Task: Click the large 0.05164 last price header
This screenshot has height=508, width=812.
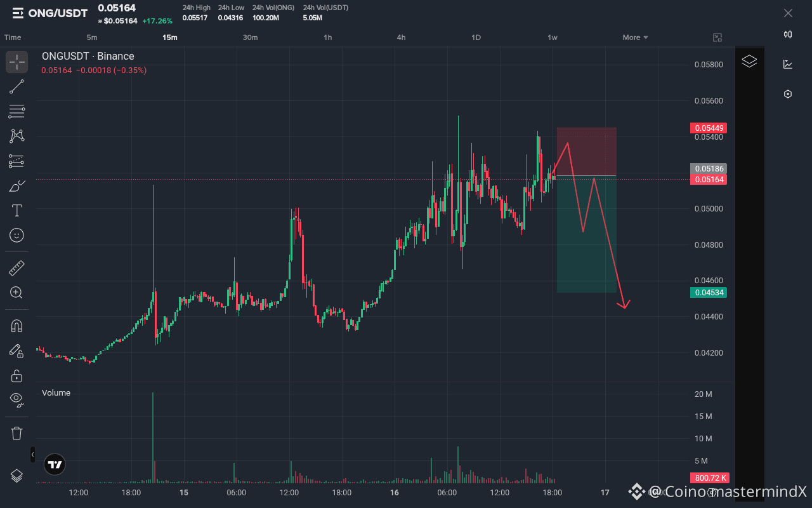Action: (117, 8)
